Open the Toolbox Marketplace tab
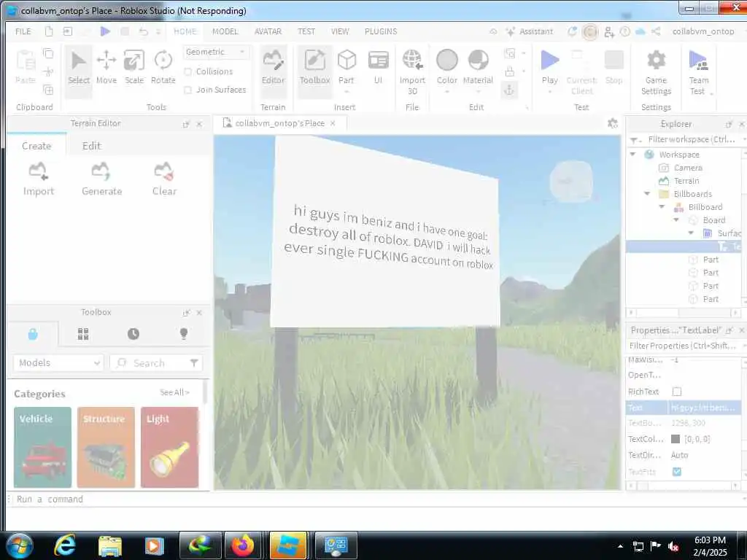The width and height of the screenshot is (747, 560). (x=33, y=334)
